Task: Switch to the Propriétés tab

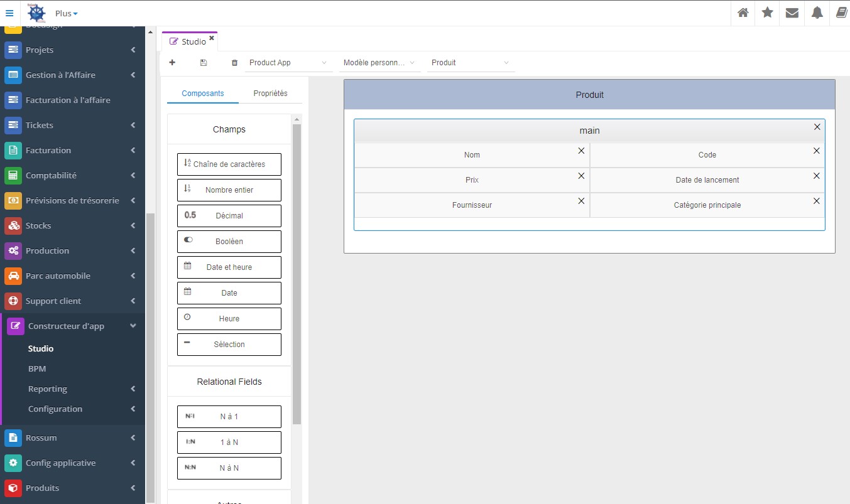Action: tap(270, 94)
